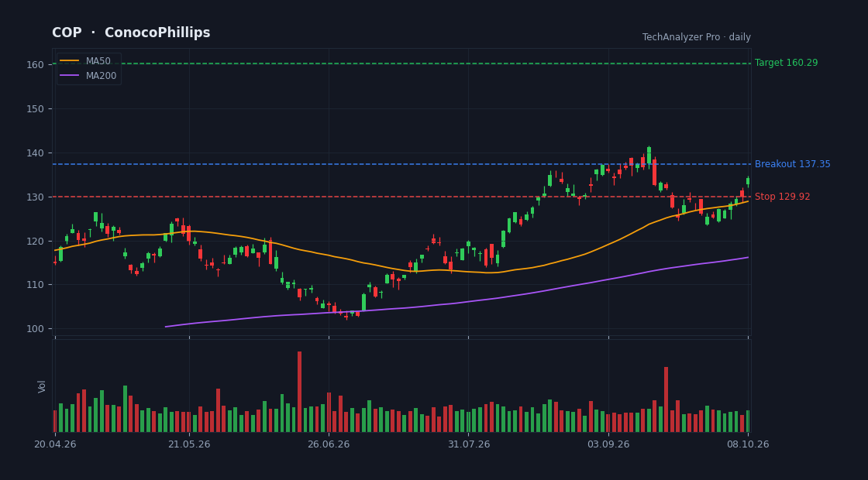Screen dimensions: 868x480
Task: Pick the orange MA50 legend line sample
Action: click(69, 61)
